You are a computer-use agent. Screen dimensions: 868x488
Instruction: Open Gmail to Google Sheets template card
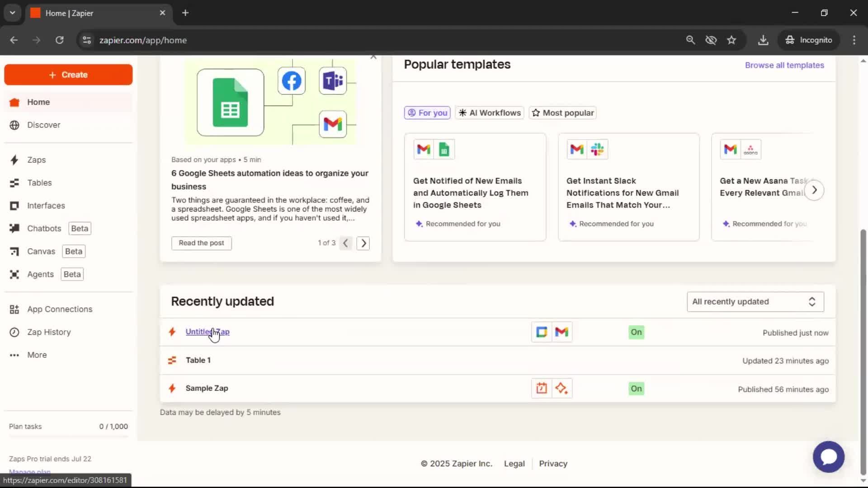pos(475,187)
